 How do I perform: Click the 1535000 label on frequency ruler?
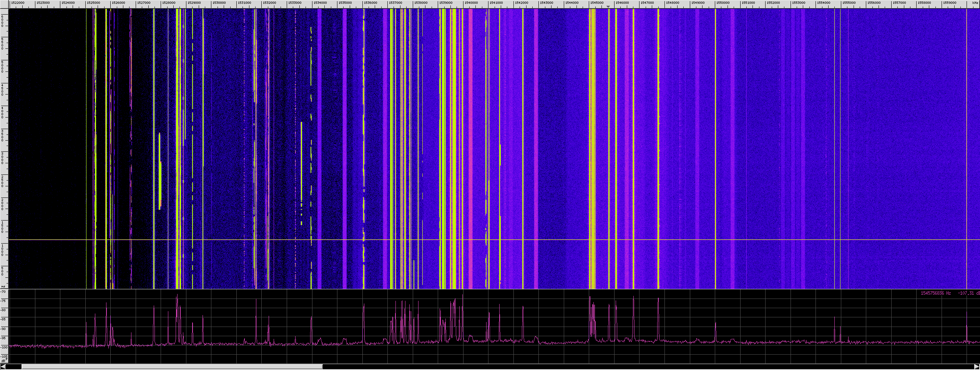(345, 3)
